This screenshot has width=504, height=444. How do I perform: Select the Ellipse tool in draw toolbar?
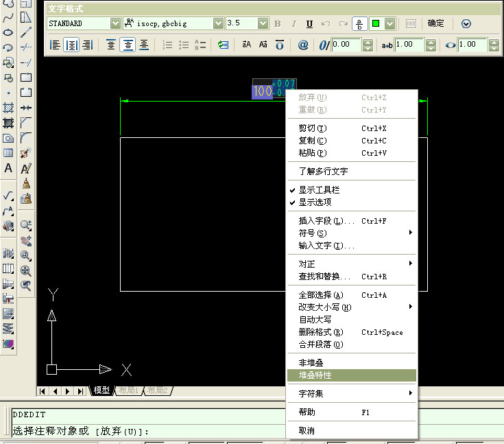pyautogui.click(x=8, y=32)
